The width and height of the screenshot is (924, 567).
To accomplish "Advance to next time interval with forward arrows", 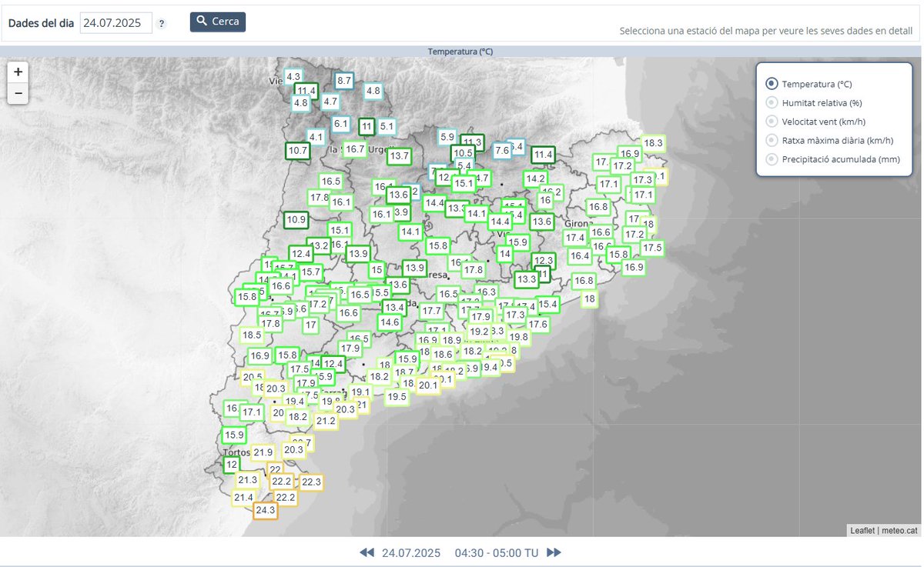I will click(x=555, y=552).
